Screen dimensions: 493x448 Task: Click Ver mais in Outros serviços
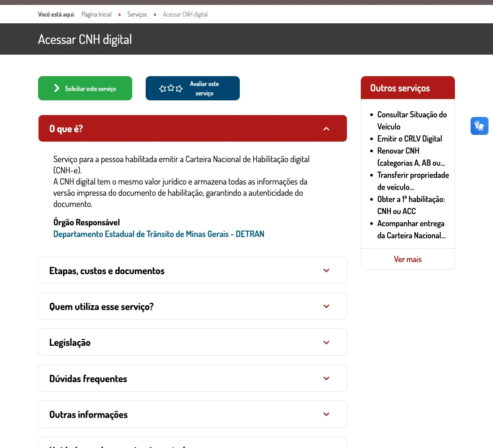(x=407, y=259)
